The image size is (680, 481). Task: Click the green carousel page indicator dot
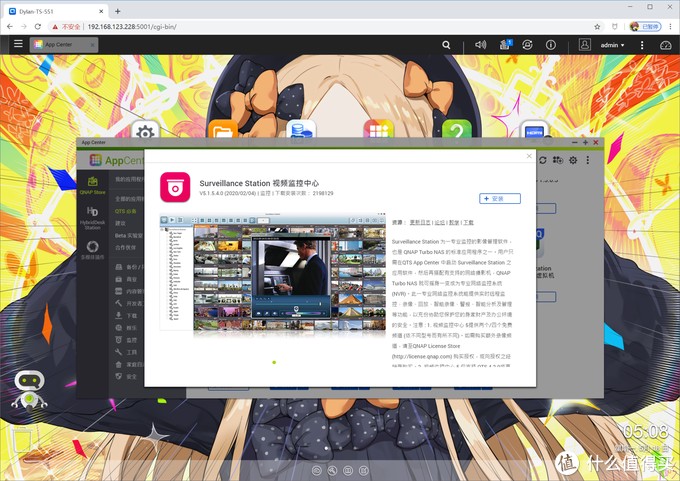pyautogui.click(x=274, y=362)
